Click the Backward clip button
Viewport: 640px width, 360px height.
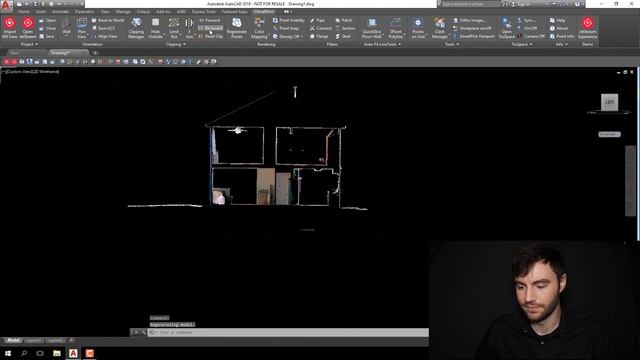tap(211, 28)
